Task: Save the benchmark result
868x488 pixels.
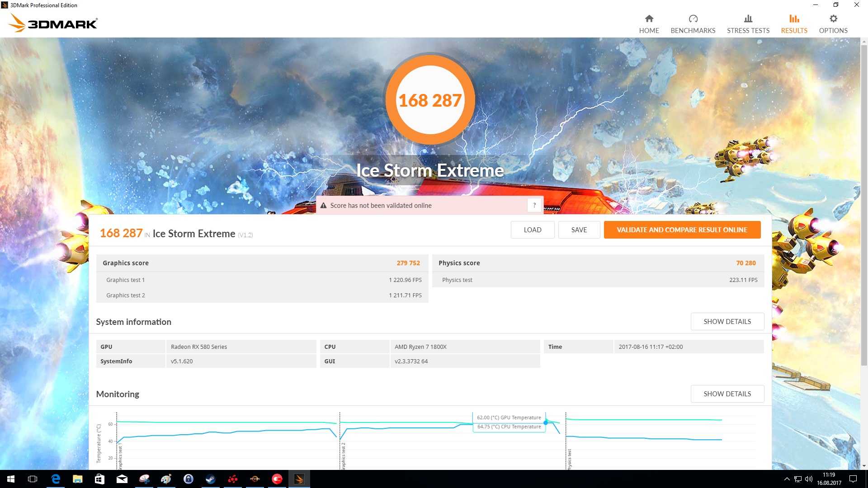Action: pyautogui.click(x=579, y=230)
